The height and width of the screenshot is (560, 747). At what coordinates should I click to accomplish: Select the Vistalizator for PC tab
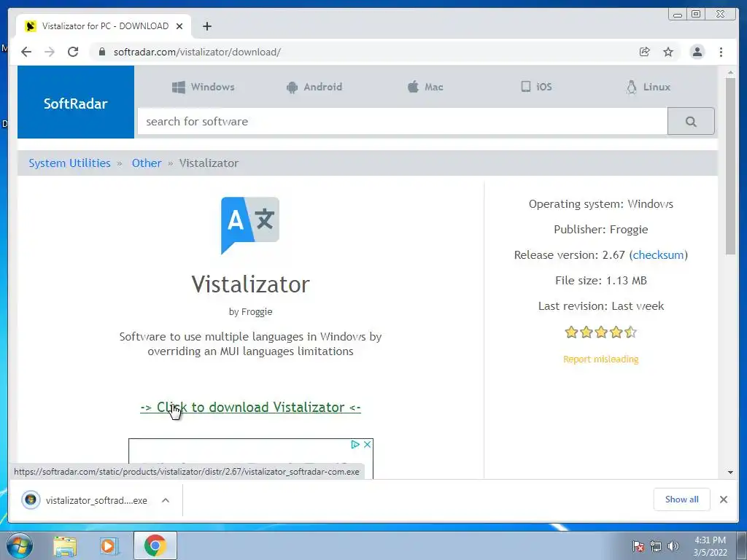click(104, 26)
